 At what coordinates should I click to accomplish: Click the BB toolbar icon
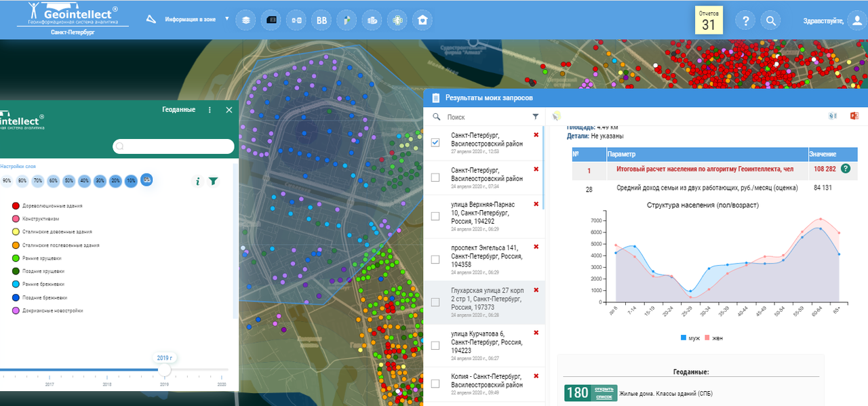click(x=321, y=20)
